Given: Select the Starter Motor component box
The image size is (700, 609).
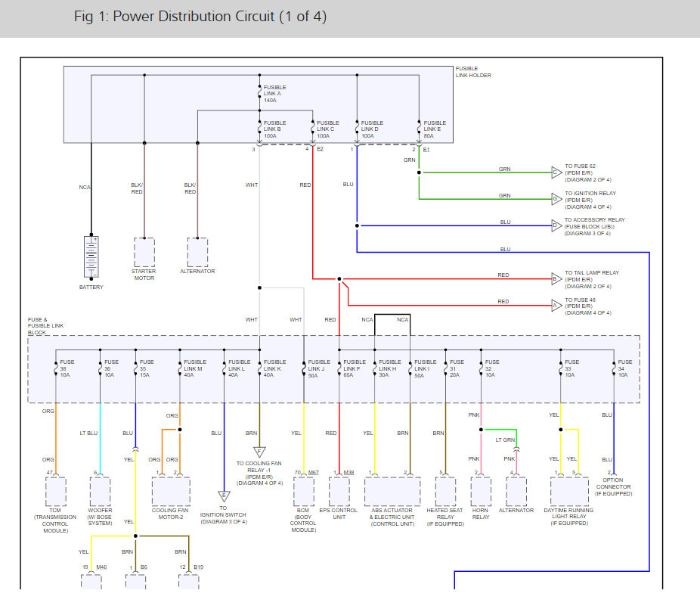Looking at the screenshot, I should 144,253.
